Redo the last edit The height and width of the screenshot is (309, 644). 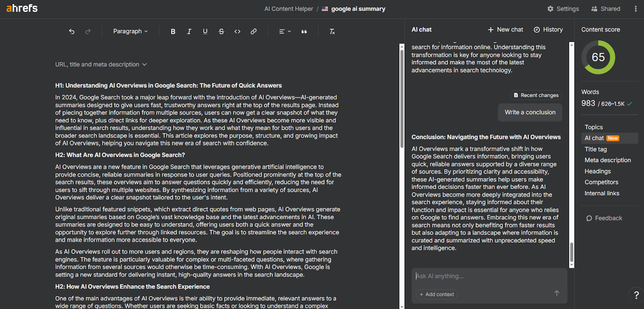point(88,31)
